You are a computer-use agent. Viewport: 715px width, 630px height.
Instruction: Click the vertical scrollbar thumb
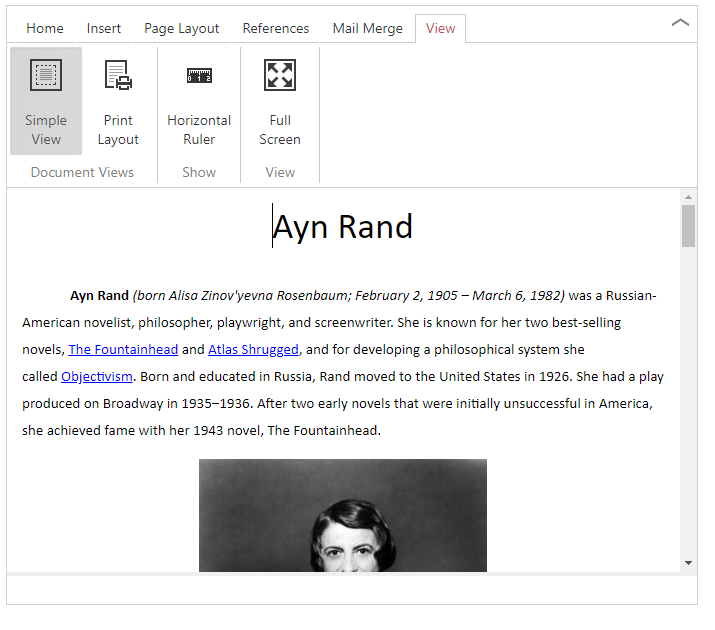coord(689,226)
